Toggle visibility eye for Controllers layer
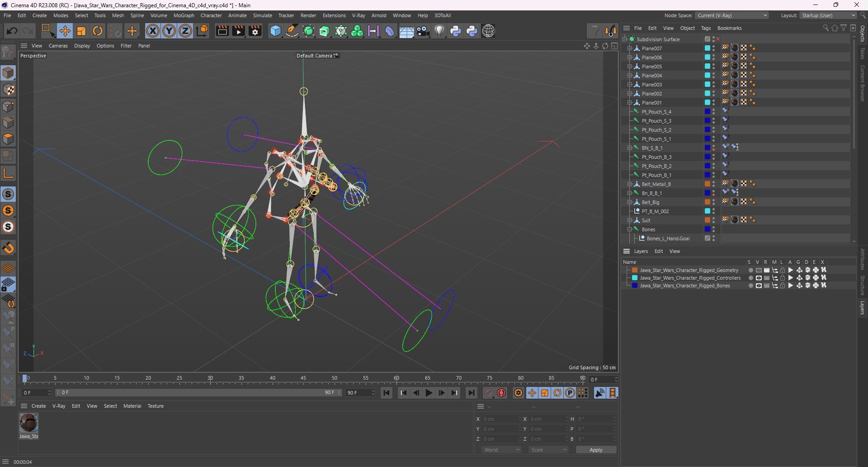This screenshot has height=467, width=868. coord(759,278)
